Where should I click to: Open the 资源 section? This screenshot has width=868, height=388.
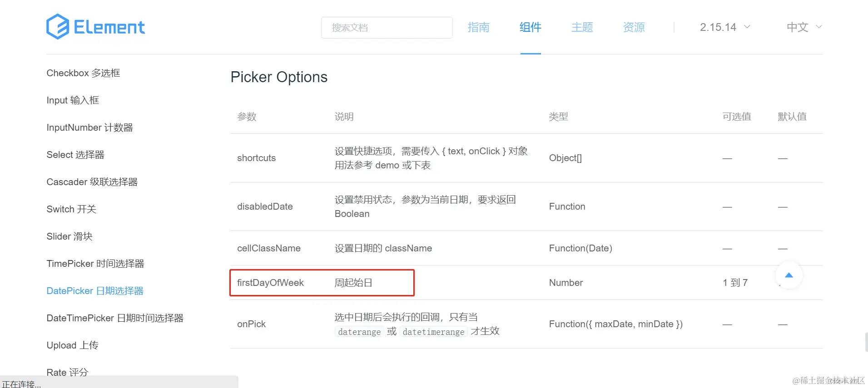tap(634, 27)
